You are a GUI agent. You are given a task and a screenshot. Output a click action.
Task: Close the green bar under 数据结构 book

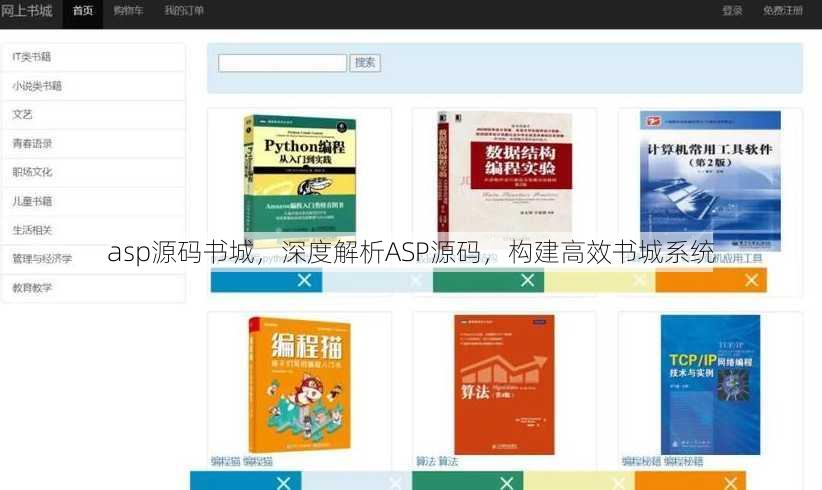coord(527,280)
